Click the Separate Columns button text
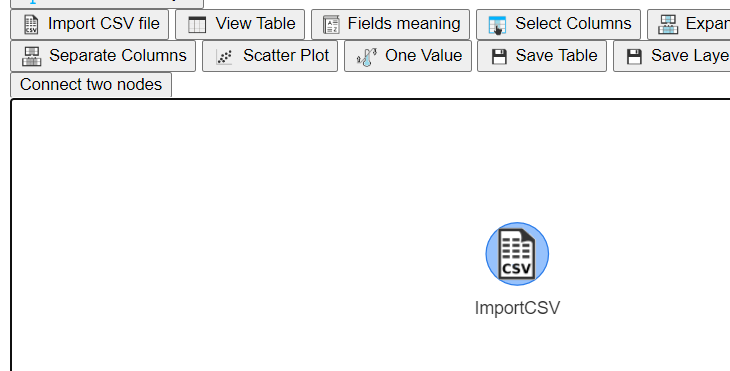730x371 pixels. tap(118, 56)
